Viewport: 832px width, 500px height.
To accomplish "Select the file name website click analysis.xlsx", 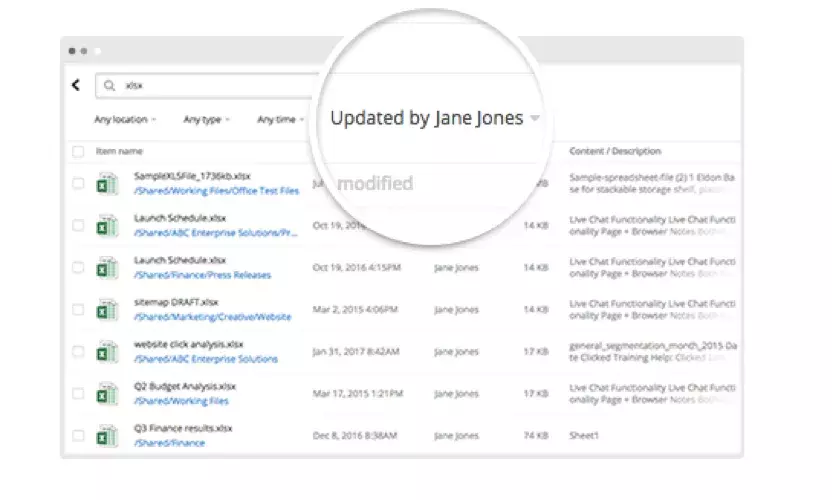I will [x=188, y=344].
